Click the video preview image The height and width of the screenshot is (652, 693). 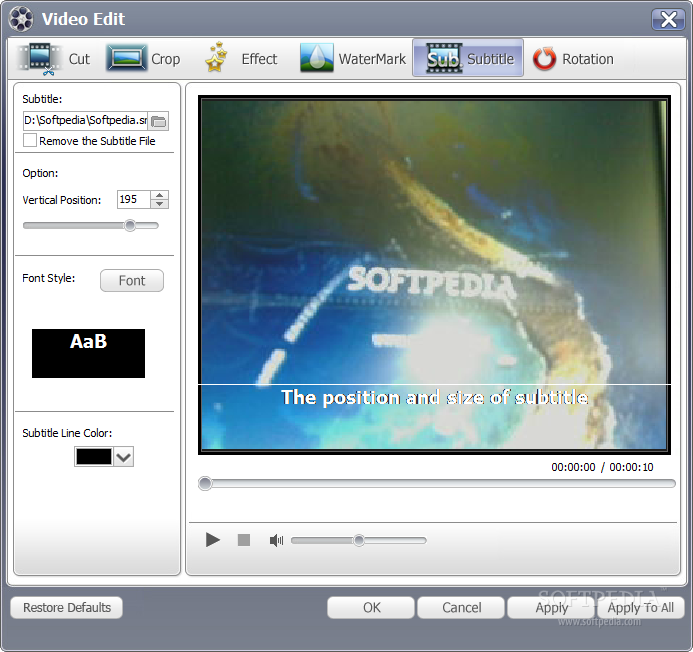point(434,275)
